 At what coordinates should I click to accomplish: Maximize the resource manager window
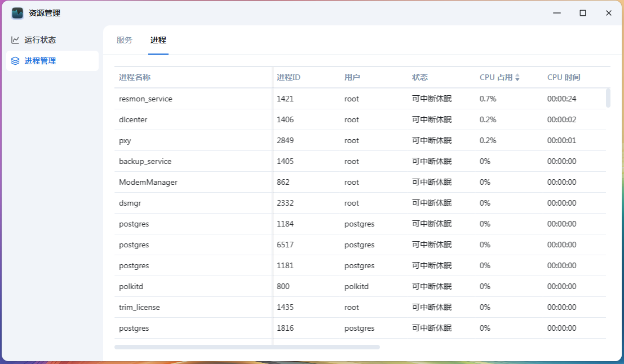pos(583,13)
